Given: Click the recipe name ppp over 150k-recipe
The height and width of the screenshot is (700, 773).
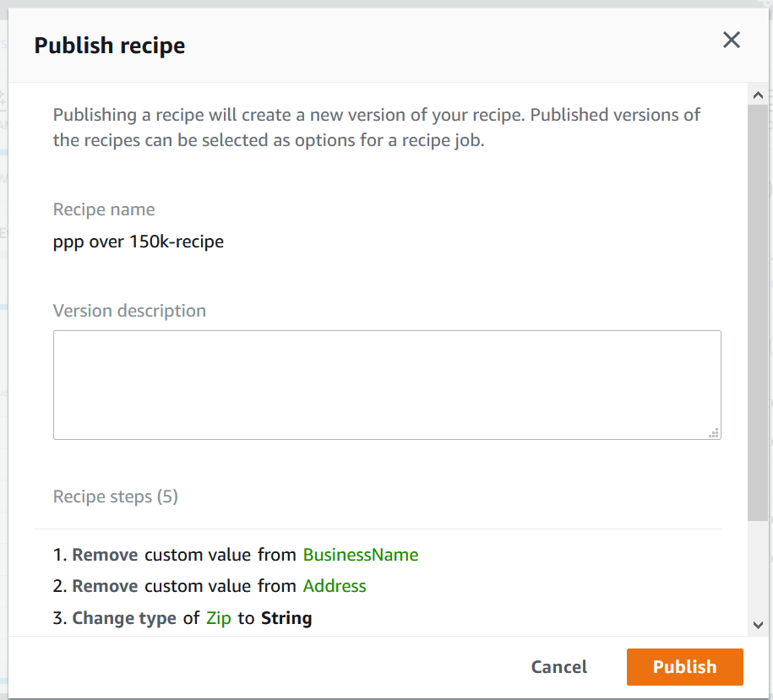Looking at the screenshot, I should pos(139,241).
